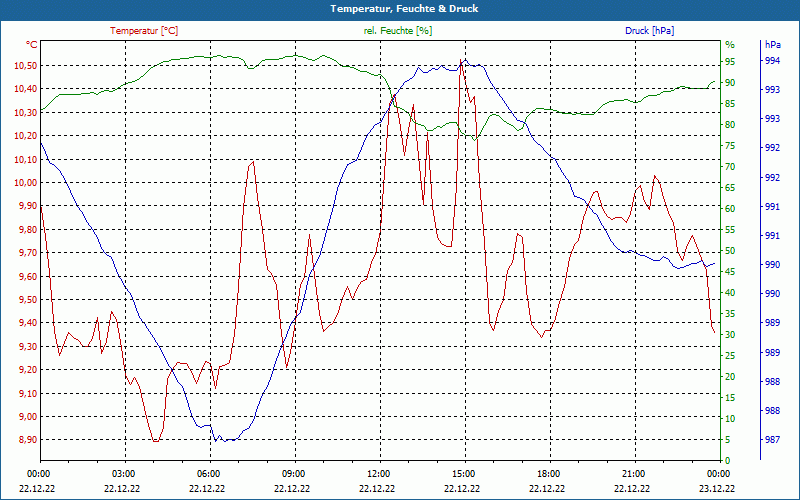
Task: Select the green 'rel. Feuchte [%]' legend label
Action: pyautogui.click(x=398, y=31)
